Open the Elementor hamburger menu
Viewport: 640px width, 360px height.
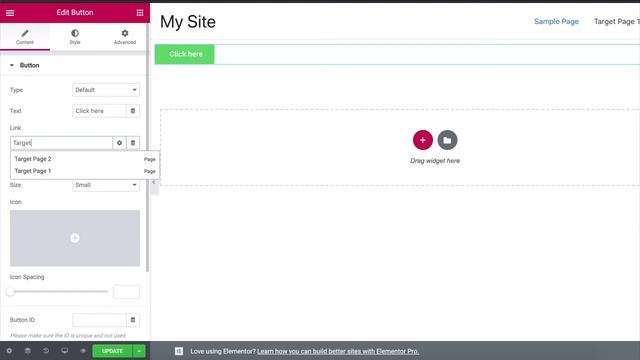pos(10,13)
